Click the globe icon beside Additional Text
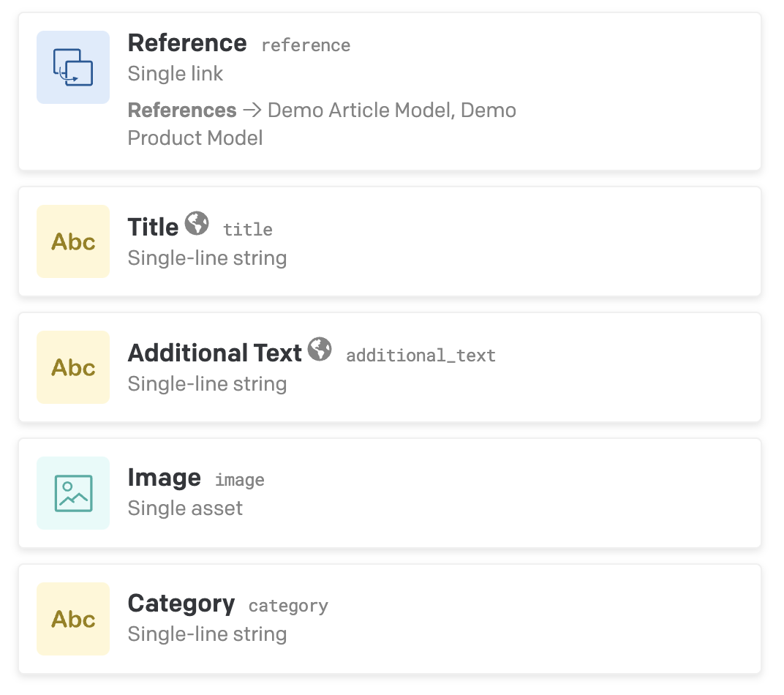Image resolution: width=784 pixels, height=695 pixels. pyautogui.click(x=320, y=349)
